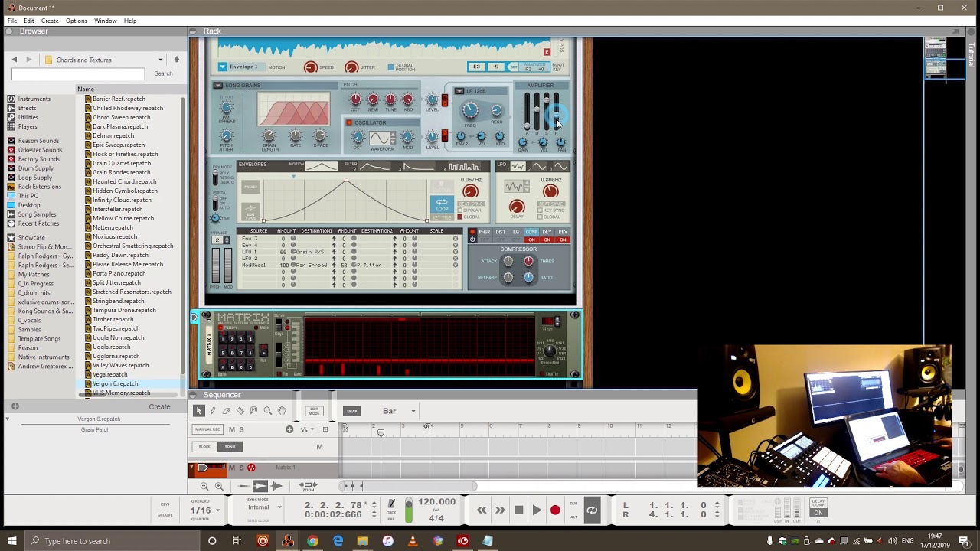Select the Barrier Reef.repatch file

tap(119, 99)
